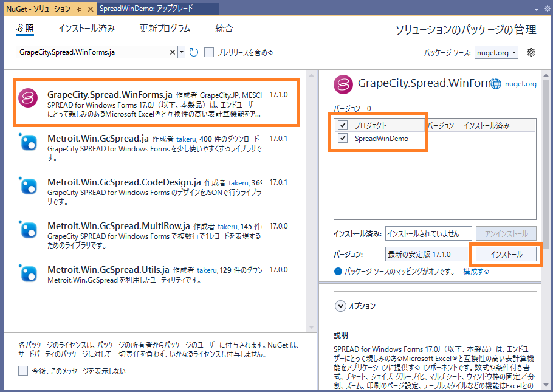Select GrapeCity.Spread.WinForms.ja package title

[x=109, y=95]
